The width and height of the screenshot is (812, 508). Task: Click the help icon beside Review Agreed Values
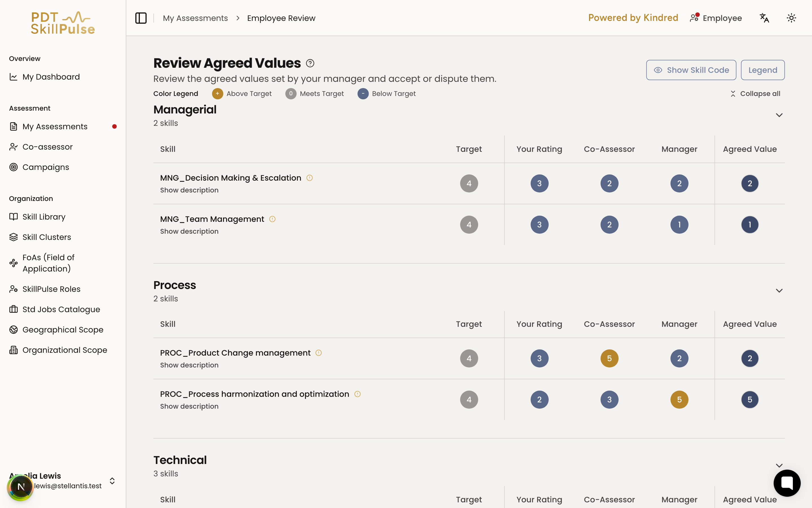tap(310, 63)
